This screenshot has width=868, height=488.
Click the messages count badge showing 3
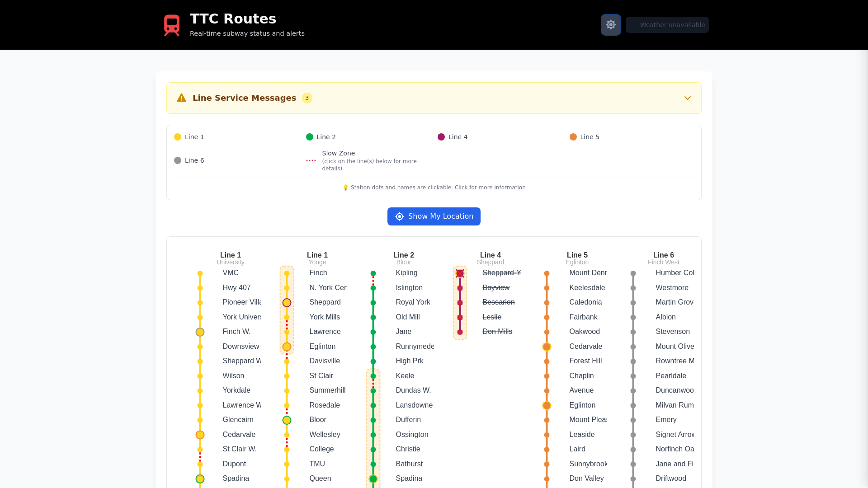pyautogui.click(x=307, y=98)
